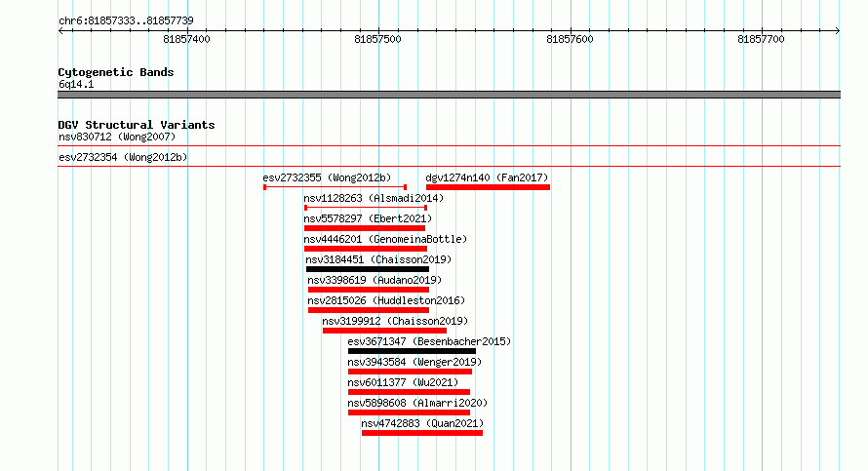Click the red bar under nsv5898608
Viewport: 868px width, 471px height.
[x=409, y=412]
